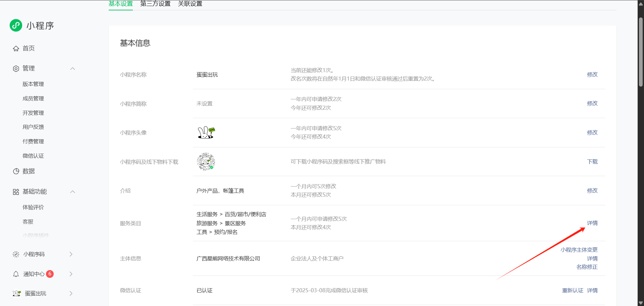Click the green Mini Program logo icon

tap(16, 25)
